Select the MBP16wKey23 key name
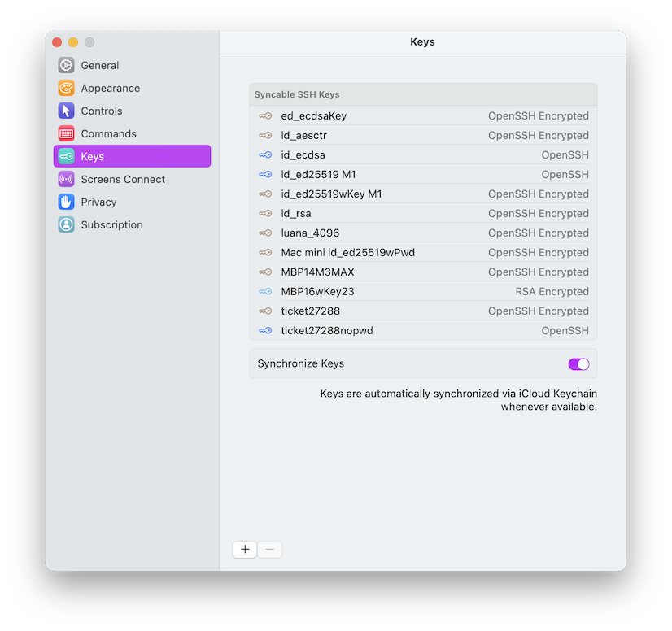The image size is (672, 631). (317, 291)
